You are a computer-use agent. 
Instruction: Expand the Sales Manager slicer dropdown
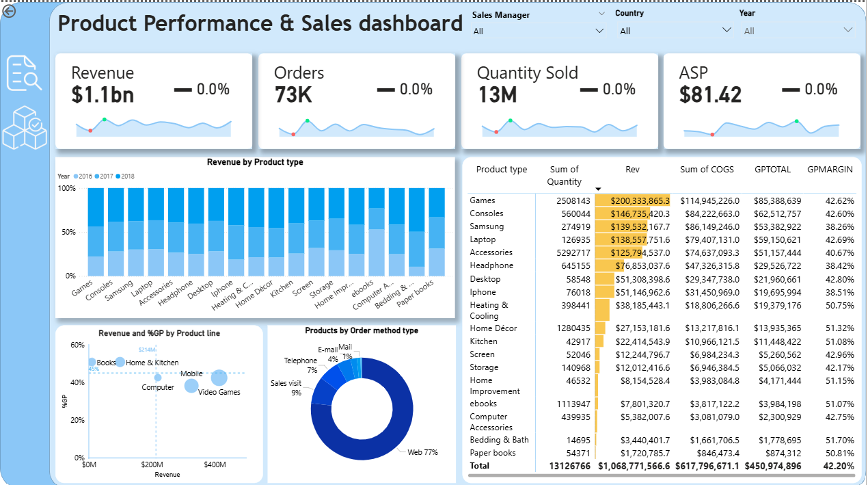[x=599, y=31]
